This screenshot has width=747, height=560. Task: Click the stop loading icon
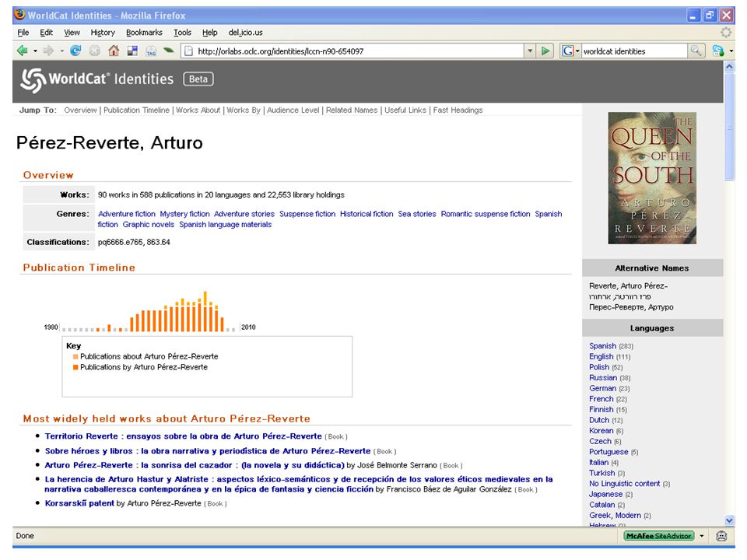click(95, 51)
